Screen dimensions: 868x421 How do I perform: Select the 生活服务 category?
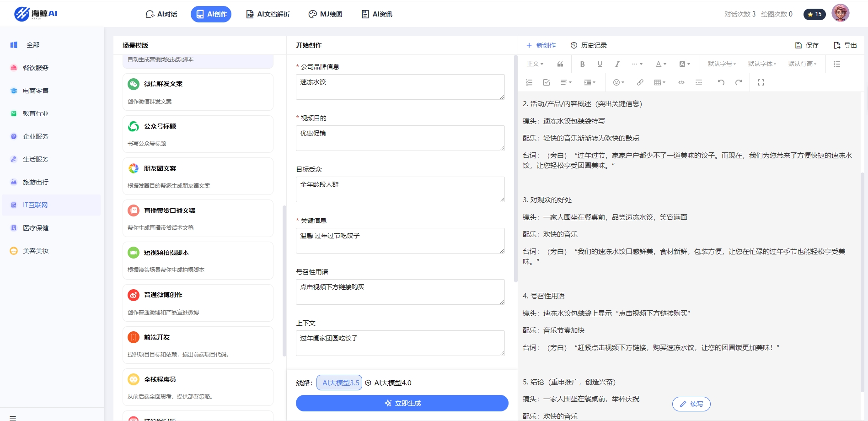(50, 159)
